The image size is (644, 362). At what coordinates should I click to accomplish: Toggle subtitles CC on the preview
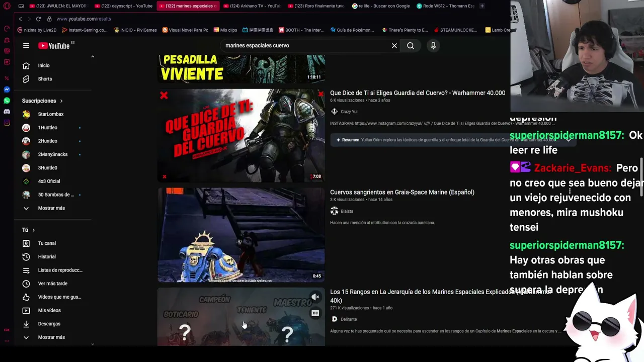coord(315,313)
